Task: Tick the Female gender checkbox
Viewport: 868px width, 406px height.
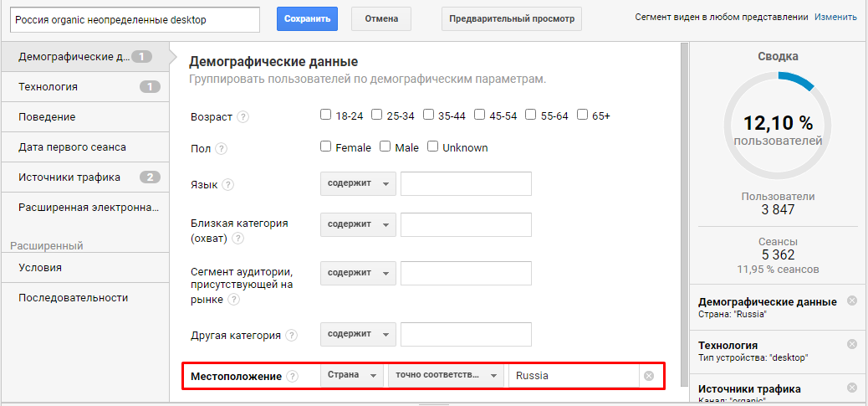Action: [325, 146]
